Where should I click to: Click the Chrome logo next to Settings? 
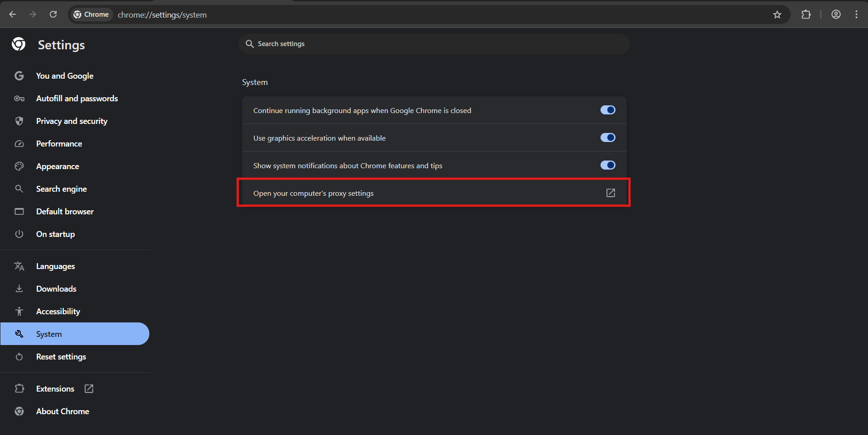tap(19, 44)
